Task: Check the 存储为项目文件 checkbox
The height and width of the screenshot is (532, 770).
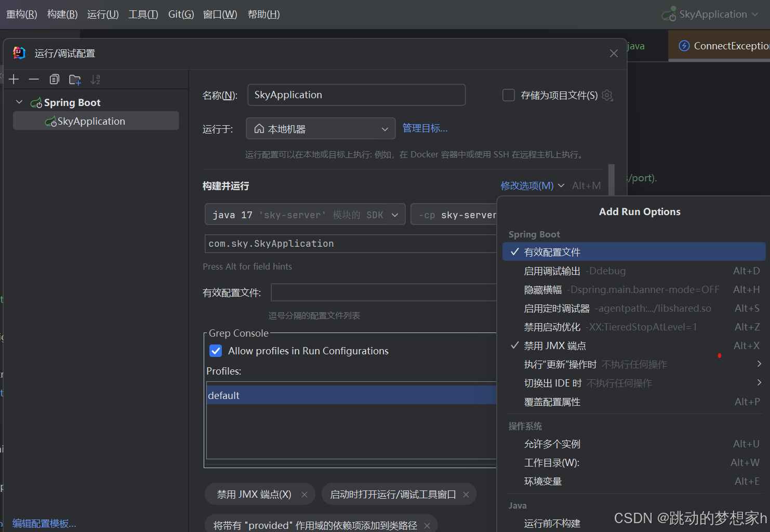Action: click(508, 95)
